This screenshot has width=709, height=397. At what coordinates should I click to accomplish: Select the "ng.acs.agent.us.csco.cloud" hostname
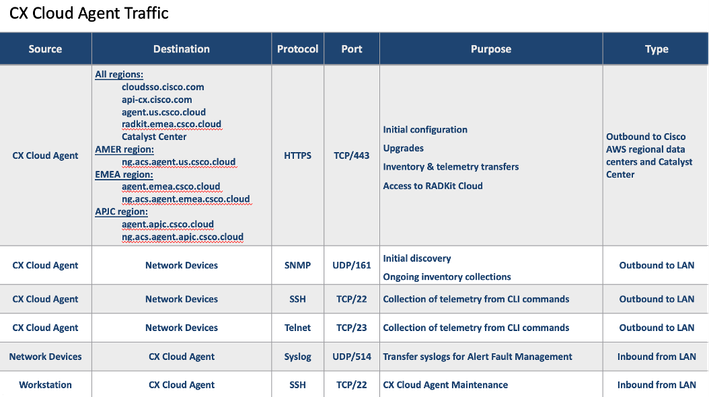coord(179,162)
